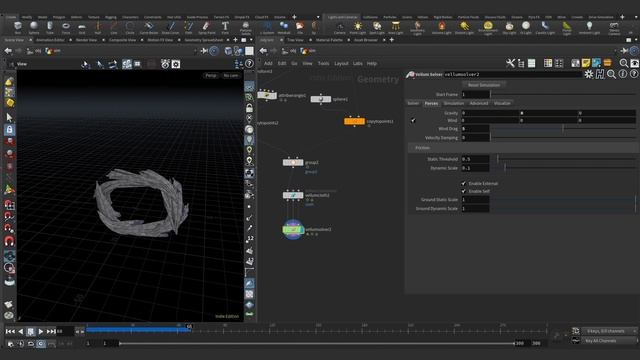Switch to the Advanced tab

[478, 103]
